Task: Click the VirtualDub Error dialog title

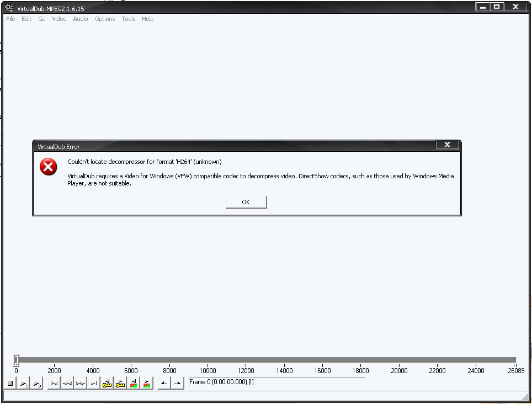Action: pyautogui.click(x=58, y=147)
